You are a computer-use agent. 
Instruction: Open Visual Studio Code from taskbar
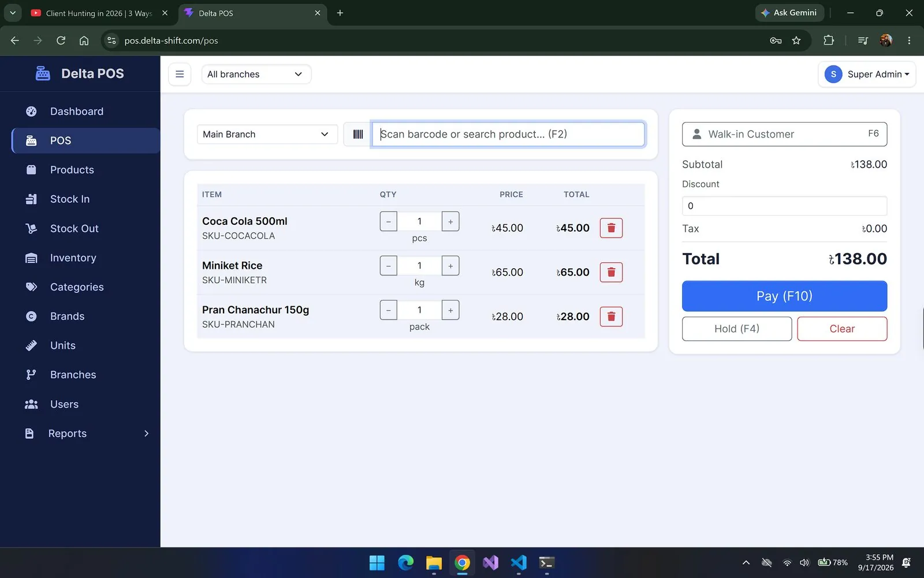519,562
